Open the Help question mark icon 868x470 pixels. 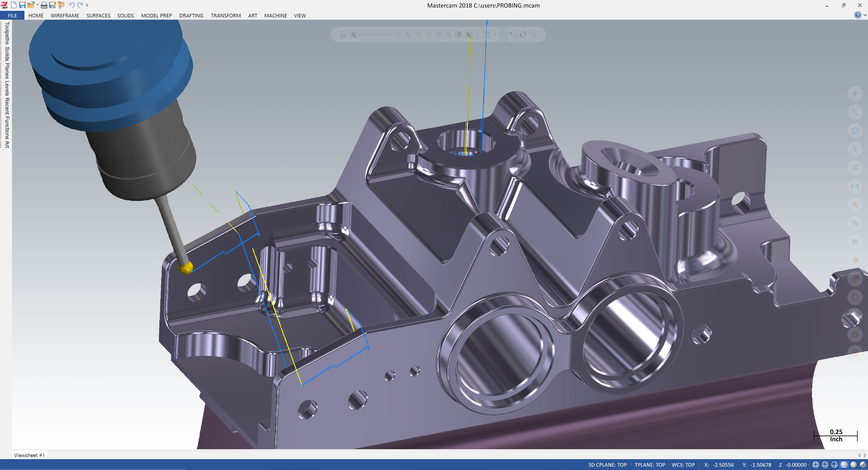coord(858,15)
